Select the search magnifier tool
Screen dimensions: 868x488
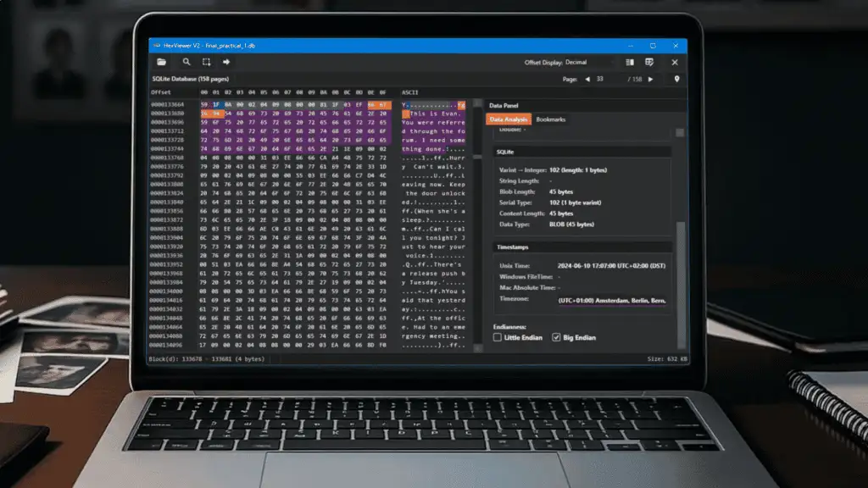click(186, 62)
